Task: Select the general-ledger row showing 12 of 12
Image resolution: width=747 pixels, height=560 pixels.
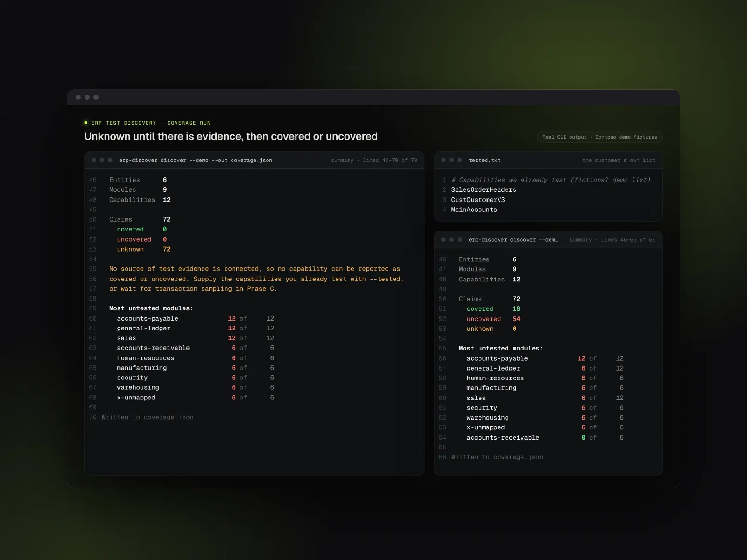Action: coord(195,329)
